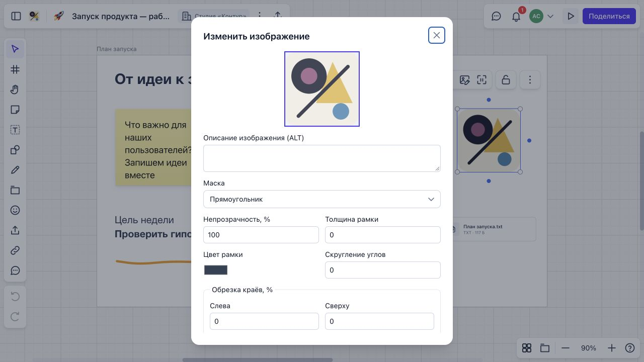
Task: Click the «Сверху» crop field
Action: [x=379, y=321]
